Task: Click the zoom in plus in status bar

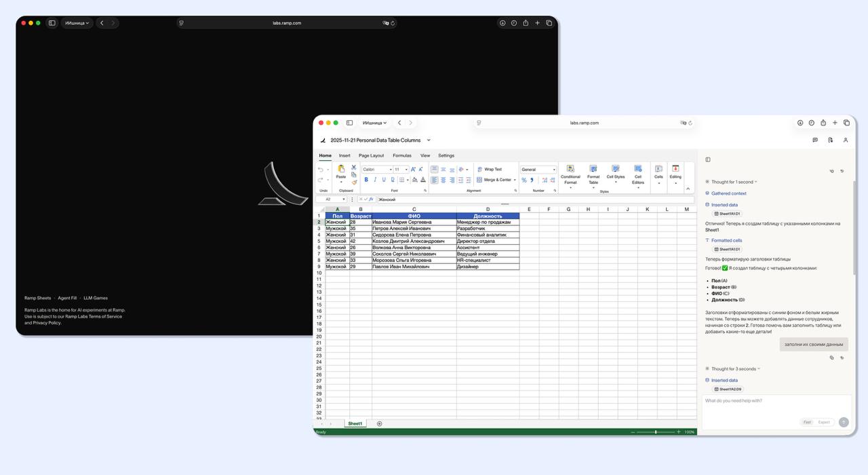Action: [x=679, y=432]
